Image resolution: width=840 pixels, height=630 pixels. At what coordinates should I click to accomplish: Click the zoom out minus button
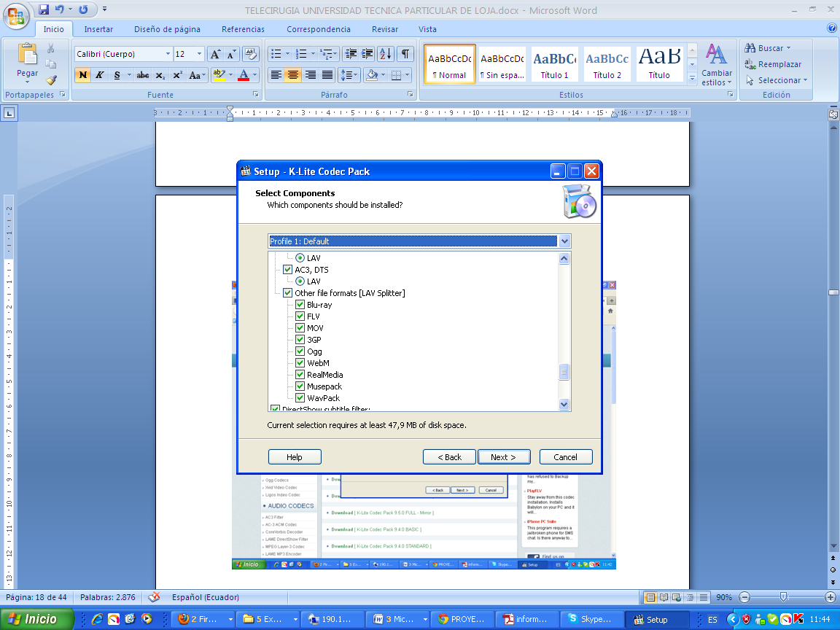(744, 596)
